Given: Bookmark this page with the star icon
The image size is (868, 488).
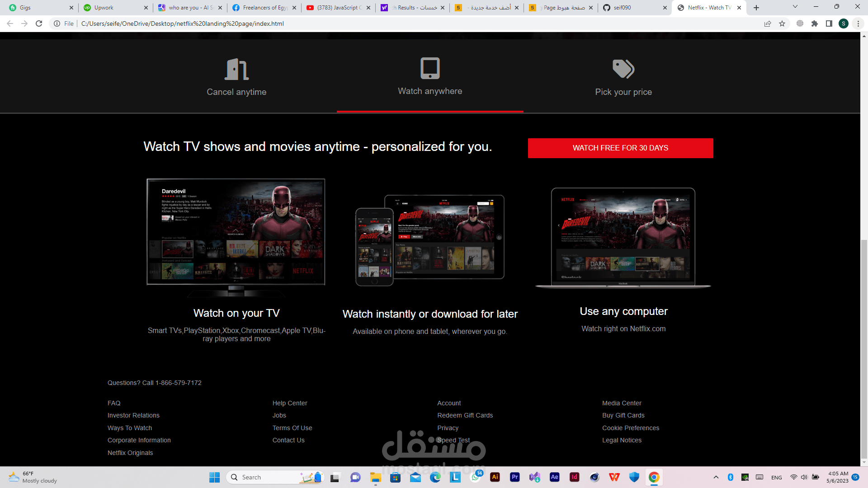Looking at the screenshot, I should (x=782, y=23).
